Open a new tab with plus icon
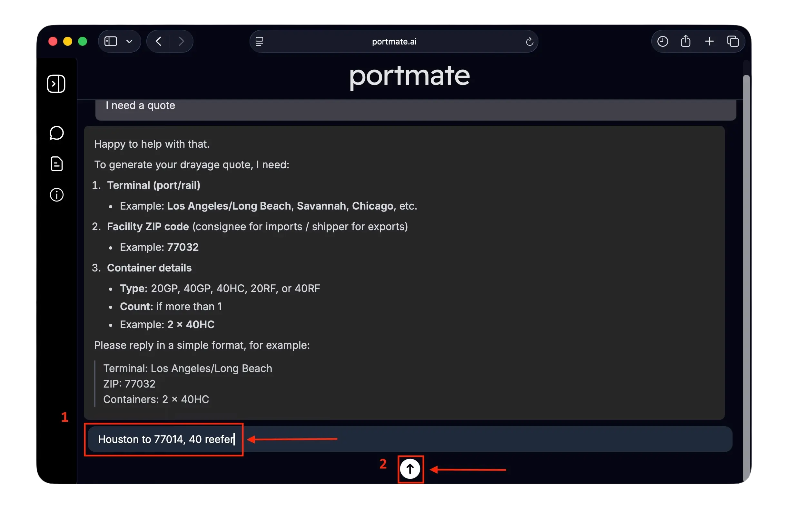This screenshot has width=788, height=532. point(709,41)
